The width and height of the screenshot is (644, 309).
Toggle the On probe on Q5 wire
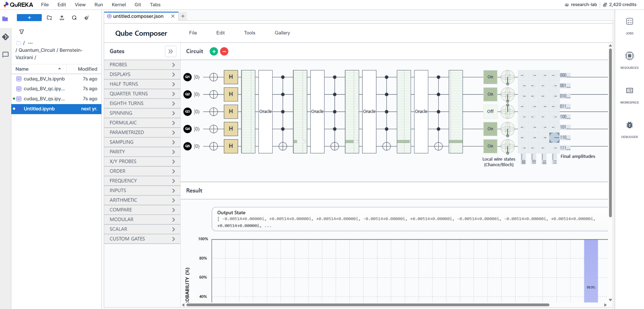(490, 146)
